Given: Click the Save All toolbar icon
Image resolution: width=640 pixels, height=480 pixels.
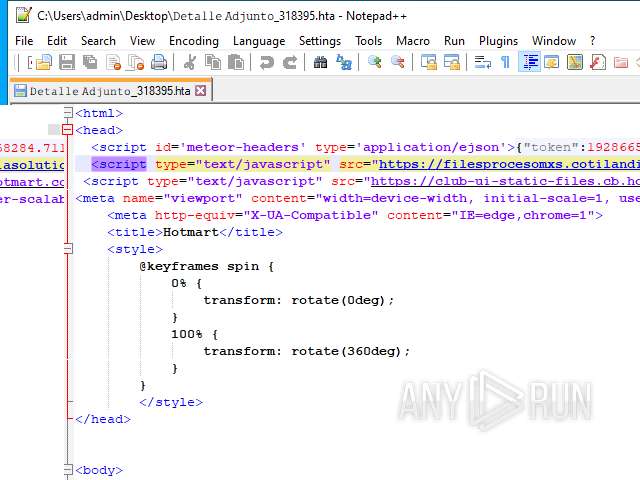Looking at the screenshot, I should point(90,62).
